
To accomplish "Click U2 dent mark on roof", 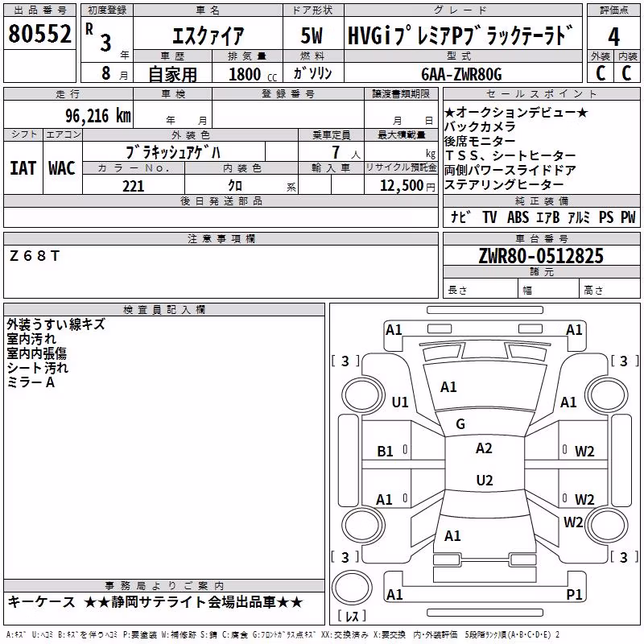I will (485, 480).
